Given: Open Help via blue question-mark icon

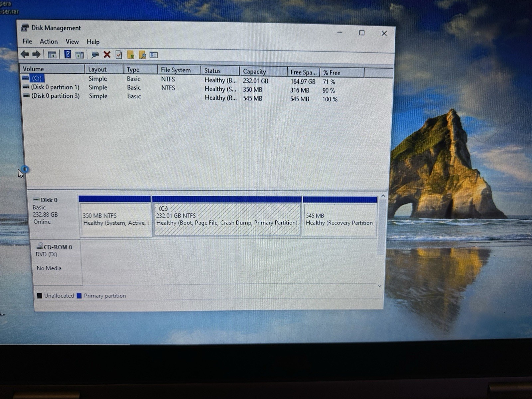Looking at the screenshot, I should pos(67,54).
